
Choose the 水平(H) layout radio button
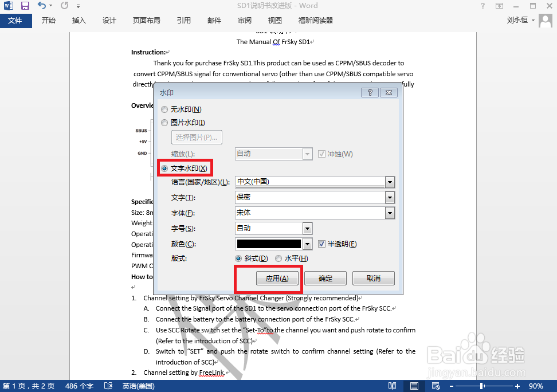point(278,258)
